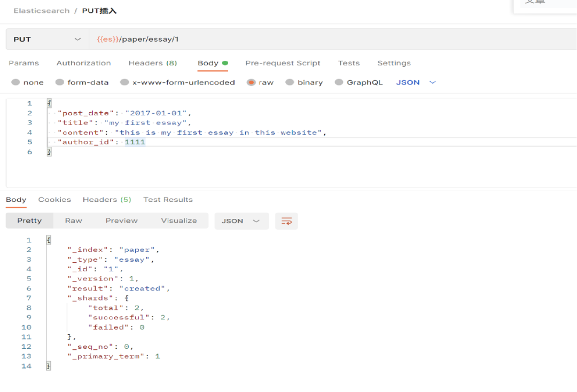Show the Preview response view
This screenshot has width=577, height=392.
click(121, 221)
